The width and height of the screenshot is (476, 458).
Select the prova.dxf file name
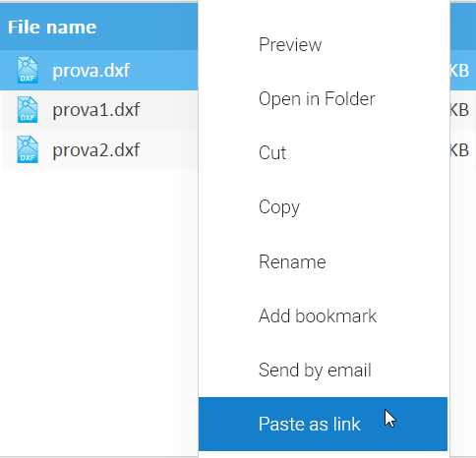(90, 70)
